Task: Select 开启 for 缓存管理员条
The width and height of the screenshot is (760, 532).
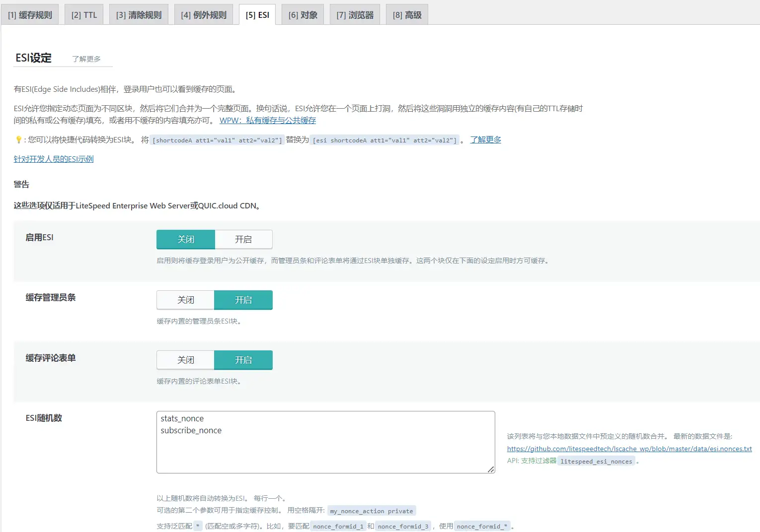Action: [x=243, y=300]
